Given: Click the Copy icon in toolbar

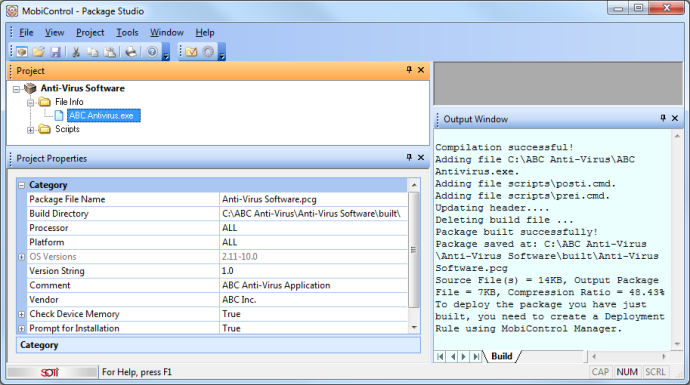Looking at the screenshot, I should 92,52.
